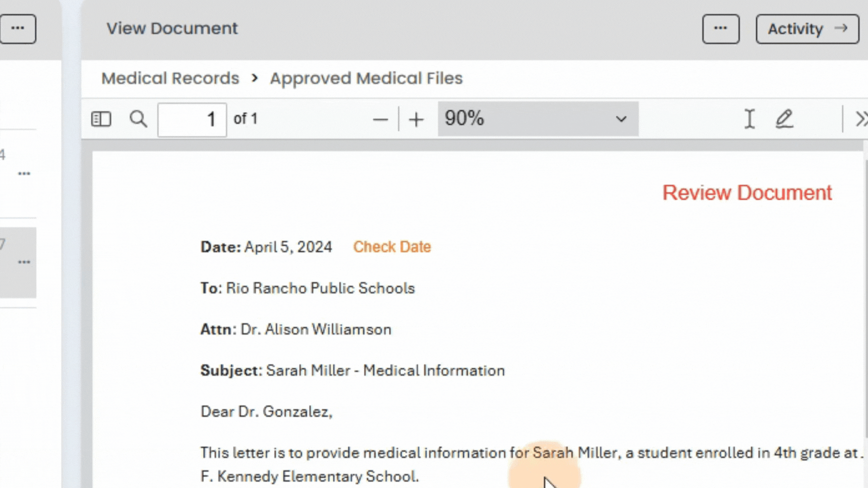Go to Medical Records breadcrumb
868x488 pixels.
[x=170, y=78]
